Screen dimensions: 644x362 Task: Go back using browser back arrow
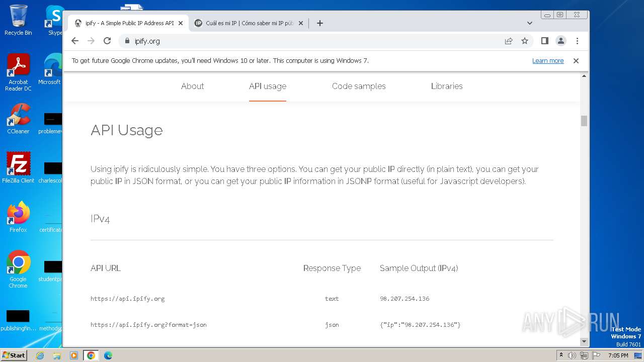[75, 41]
